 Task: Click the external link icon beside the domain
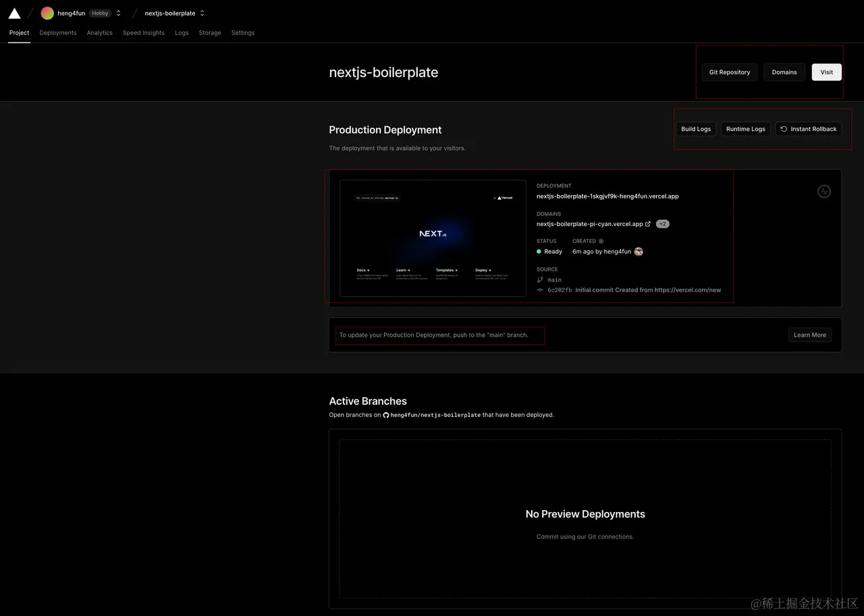[x=648, y=224]
